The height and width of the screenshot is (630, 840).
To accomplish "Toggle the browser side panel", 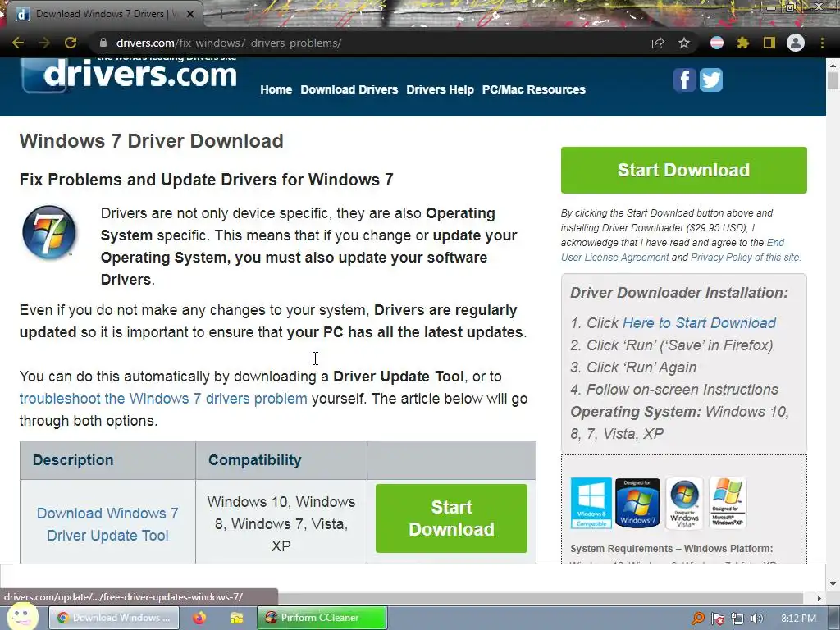I will pos(769,43).
